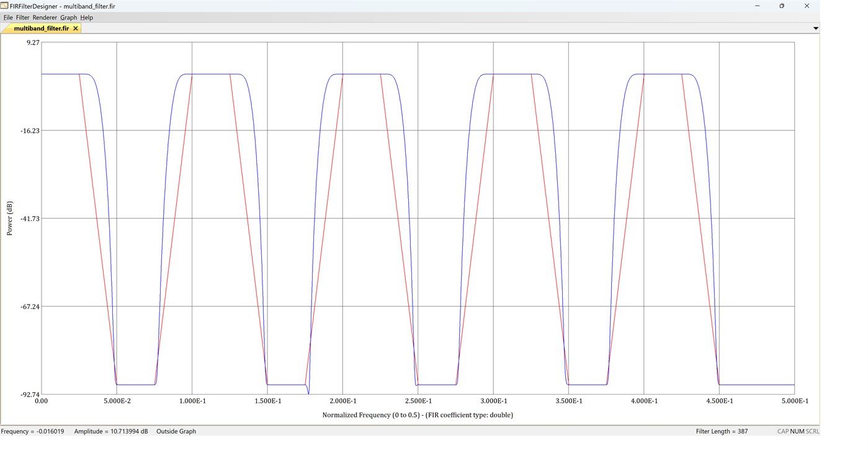The width and height of the screenshot is (868, 461).
Task: Close the multiband_filter.fir tab
Action: pyautogui.click(x=76, y=29)
